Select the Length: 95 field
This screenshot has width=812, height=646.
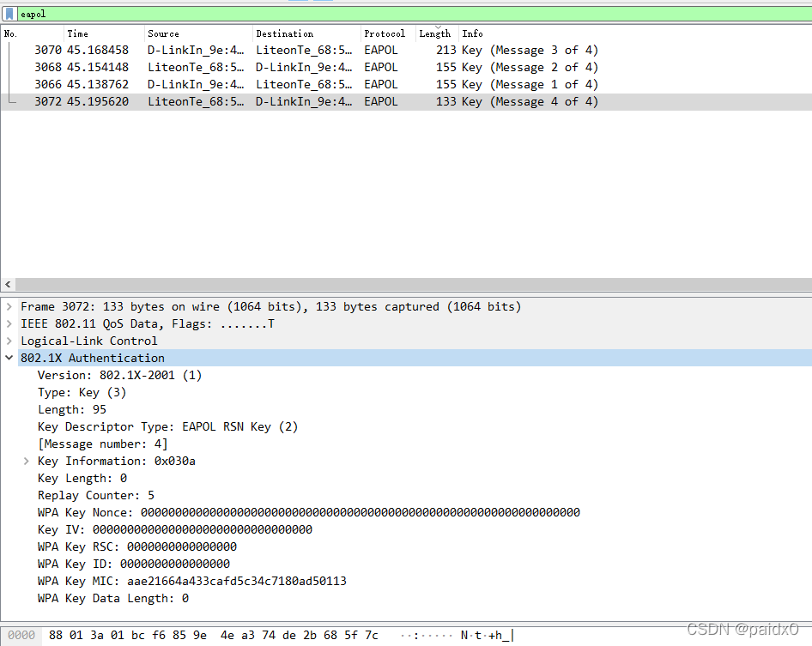[72, 409]
